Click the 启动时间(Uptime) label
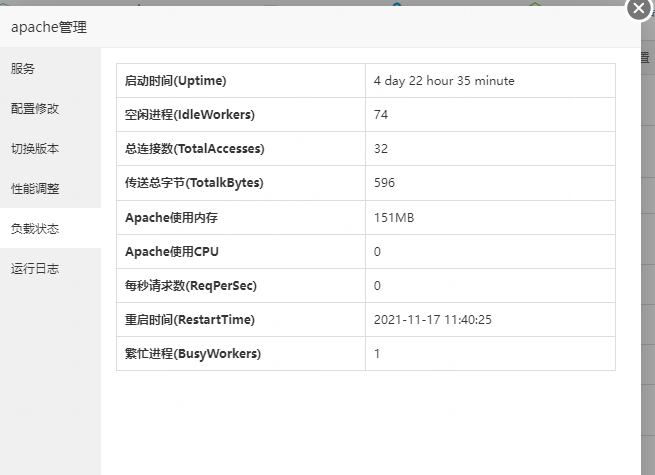This screenshot has width=655, height=475. (x=175, y=81)
